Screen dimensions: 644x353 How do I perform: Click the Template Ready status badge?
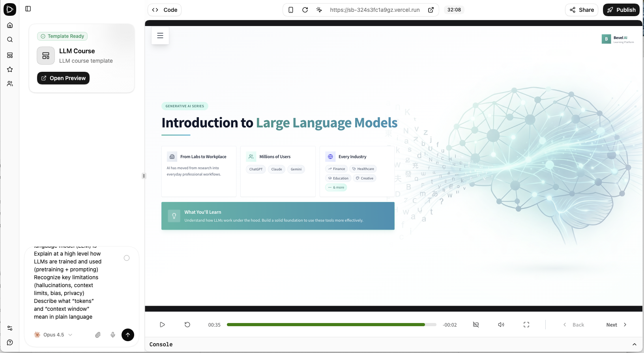tap(62, 36)
